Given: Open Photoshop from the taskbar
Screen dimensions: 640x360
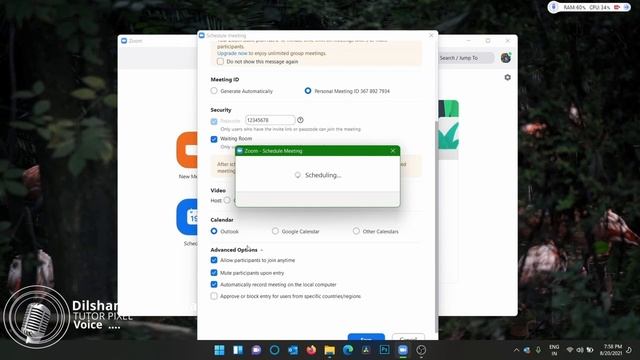Looking at the screenshot, I should pos(384,350).
